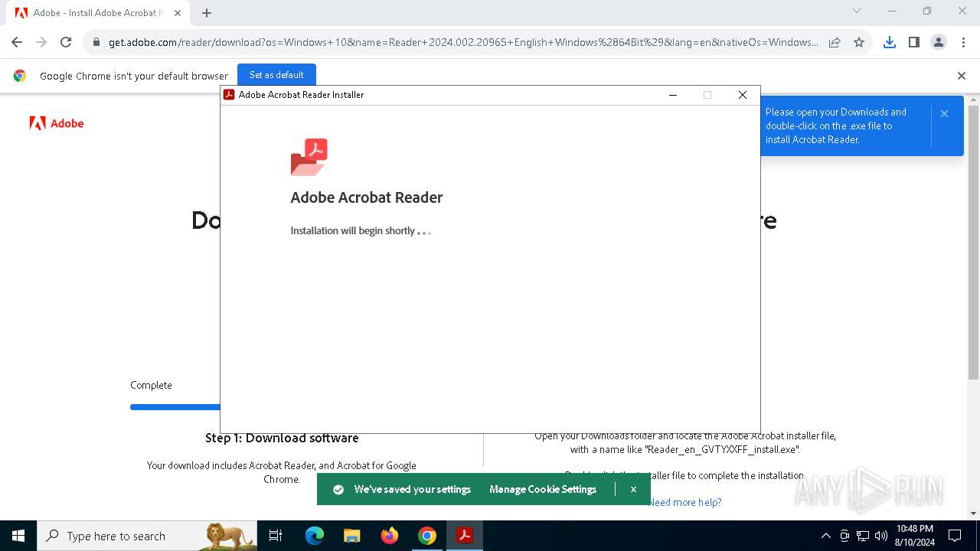The image size is (980, 551).
Task: Open the Chrome profile avatar
Action: pos(939,43)
